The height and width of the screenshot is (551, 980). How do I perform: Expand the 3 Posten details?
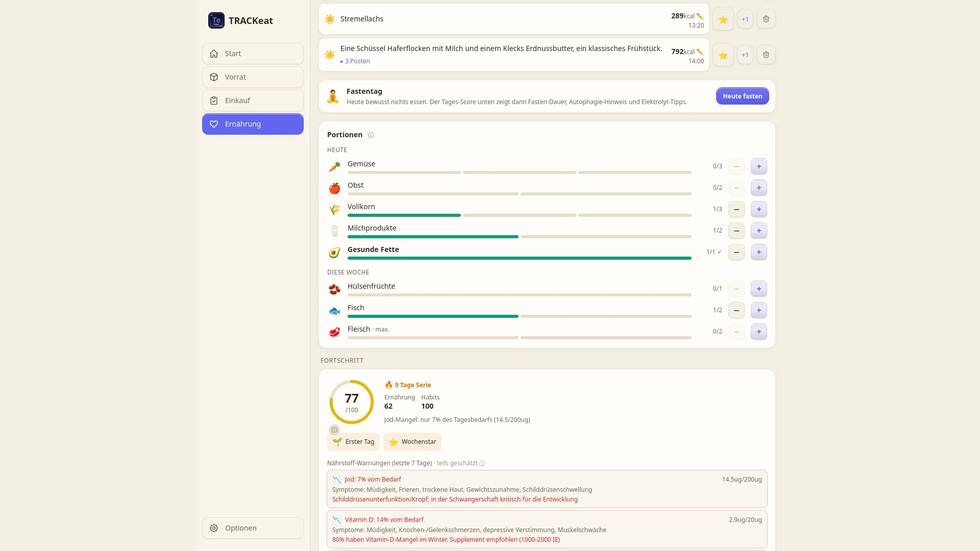click(x=355, y=61)
